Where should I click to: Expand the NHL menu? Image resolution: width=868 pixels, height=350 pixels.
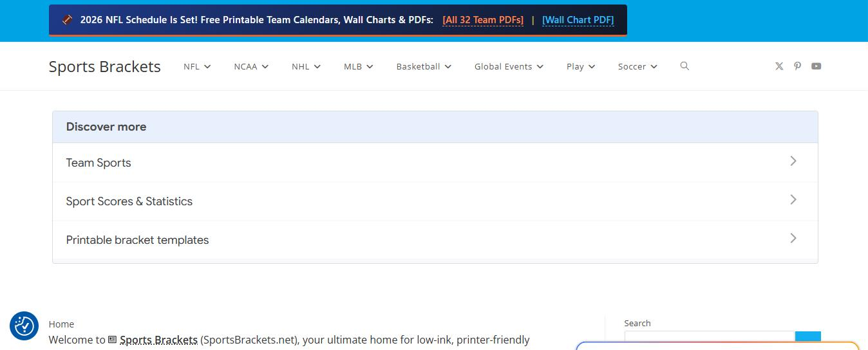[x=306, y=66]
